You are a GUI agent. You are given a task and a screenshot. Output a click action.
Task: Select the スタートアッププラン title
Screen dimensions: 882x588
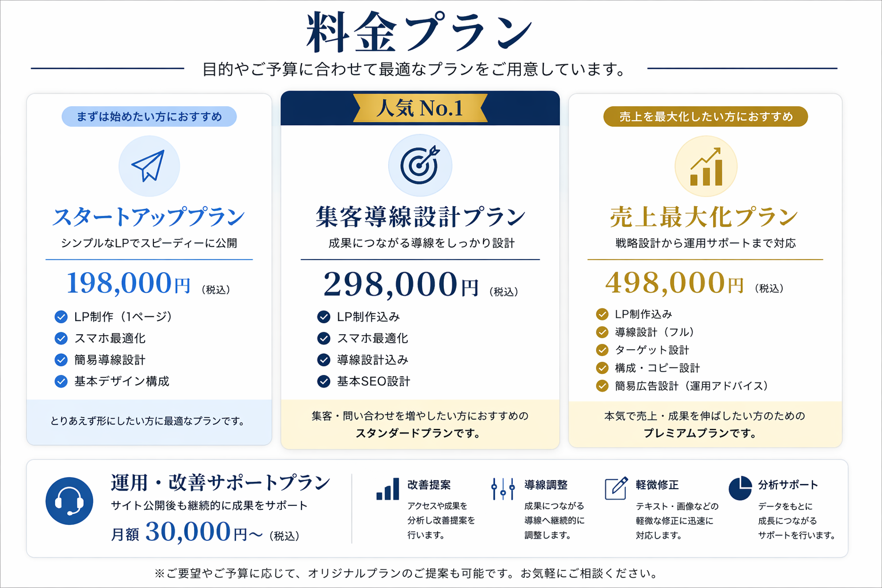[x=149, y=217]
